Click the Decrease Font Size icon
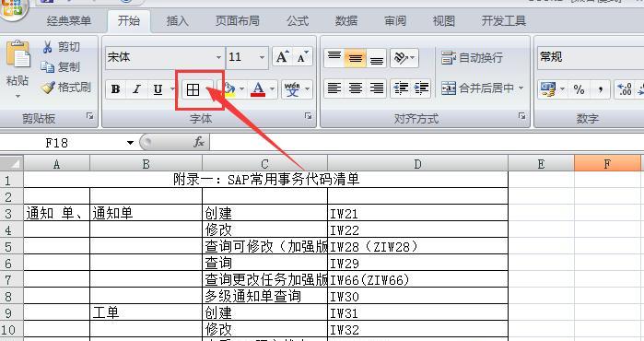The image size is (644, 341). (x=303, y=57)
